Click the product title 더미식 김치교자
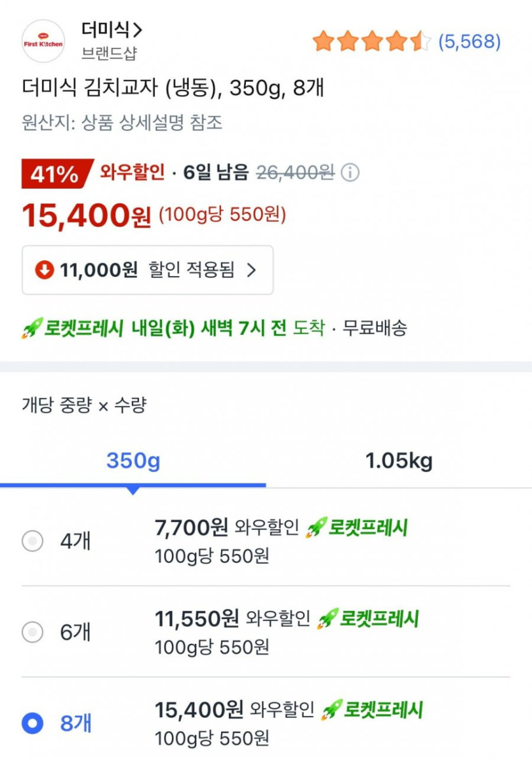532x758 pixels. click(x=172, y=88)
